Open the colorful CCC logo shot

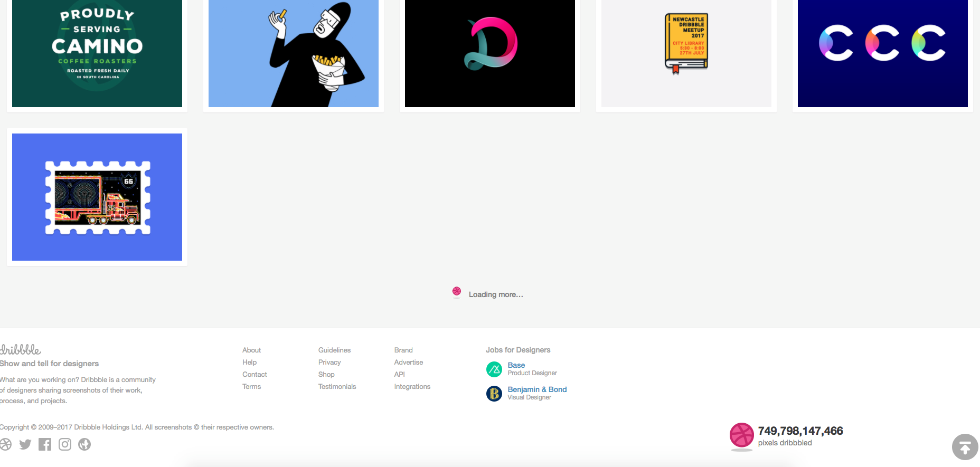(882, 53)
